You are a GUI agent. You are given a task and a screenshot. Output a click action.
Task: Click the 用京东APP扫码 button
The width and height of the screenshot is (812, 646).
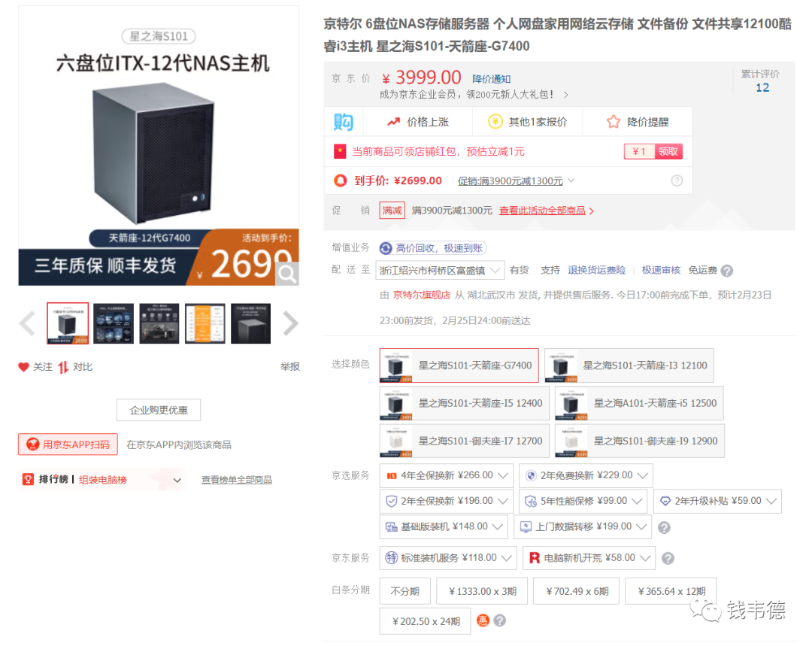[x=68, y=444]
